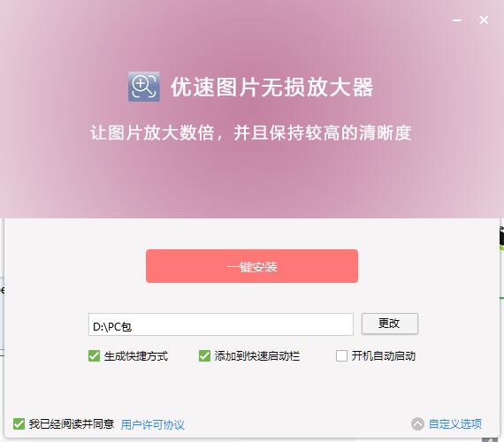Uncheck the 添加到快速启动栏 checkbox
This screenshot has width=504, height=442.
tap(204, 356)
